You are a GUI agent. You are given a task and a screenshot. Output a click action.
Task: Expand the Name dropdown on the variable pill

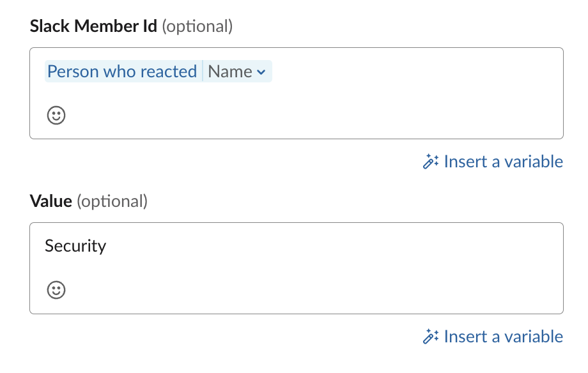260,72
